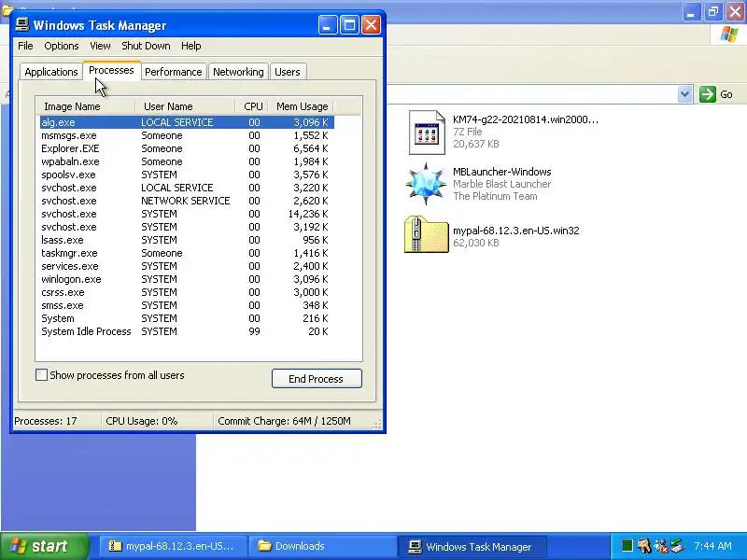Click the Processes: 17 status bar entry

click(x=56, y=421)
